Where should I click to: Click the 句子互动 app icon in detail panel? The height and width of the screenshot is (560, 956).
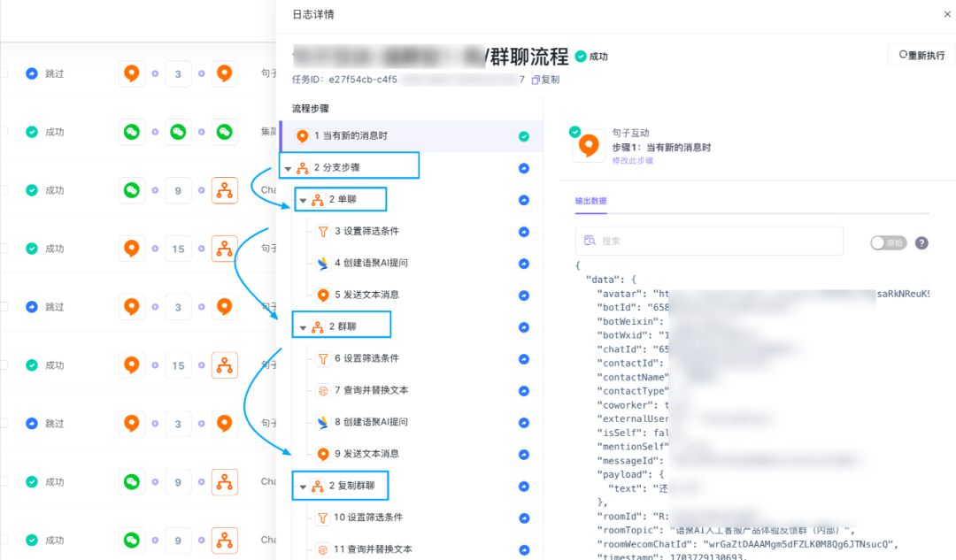589,146
